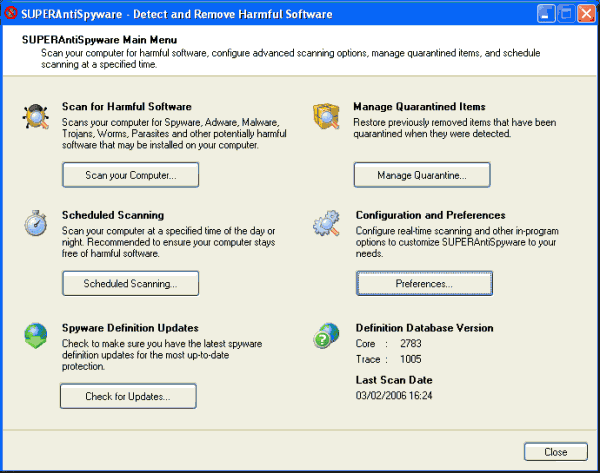Minimize the SUPERAntiSpyware window

click(546, 14)
